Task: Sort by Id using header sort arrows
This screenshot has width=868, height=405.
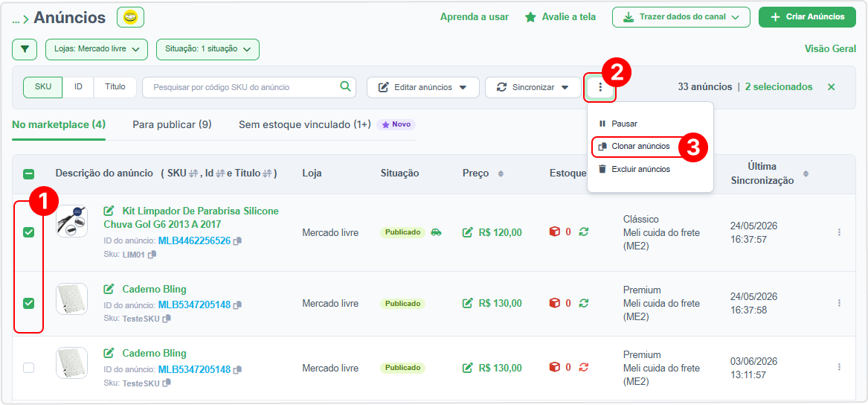Action: [219, 174]
